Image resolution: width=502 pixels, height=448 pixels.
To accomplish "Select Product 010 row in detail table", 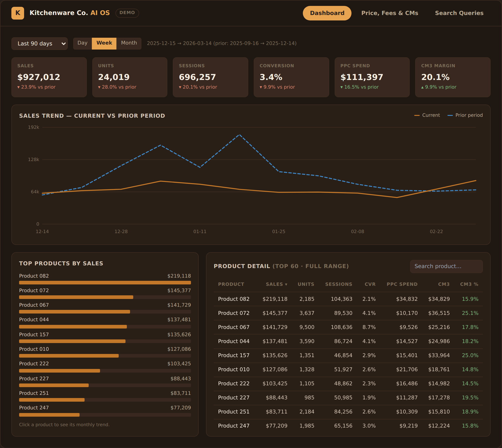I will point(348,369).
